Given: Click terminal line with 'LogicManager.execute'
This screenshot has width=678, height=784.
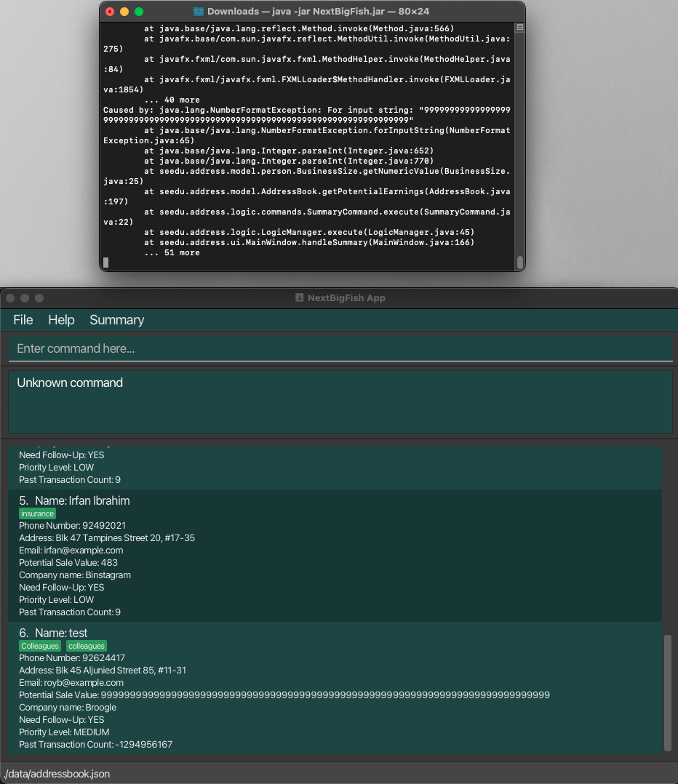Looking at the screenshot, I should tap(309, 233).
